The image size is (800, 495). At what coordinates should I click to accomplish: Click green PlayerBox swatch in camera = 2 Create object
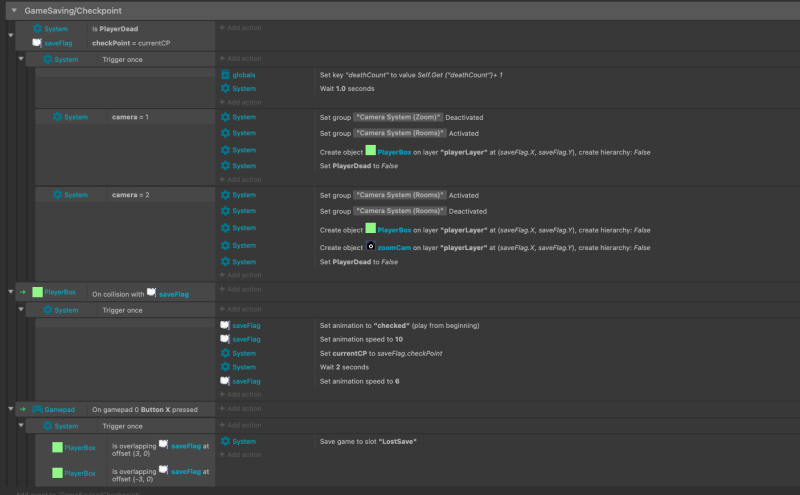(371, 228)
